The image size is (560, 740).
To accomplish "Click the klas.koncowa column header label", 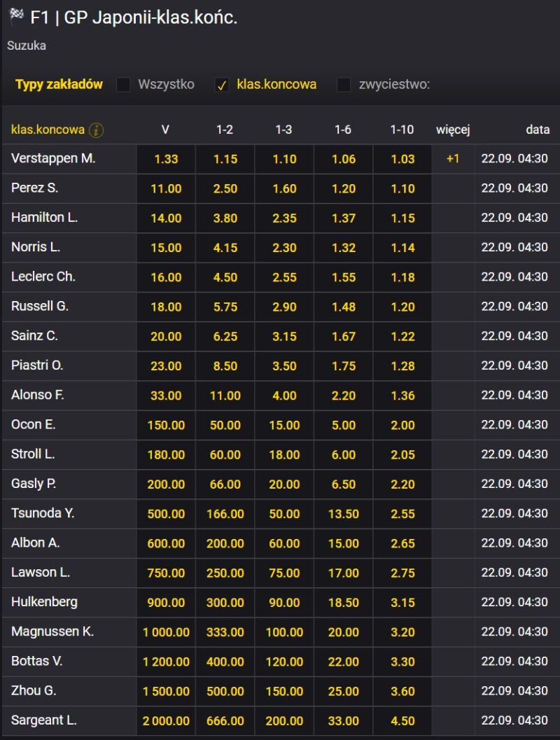I will click(48, 130).
